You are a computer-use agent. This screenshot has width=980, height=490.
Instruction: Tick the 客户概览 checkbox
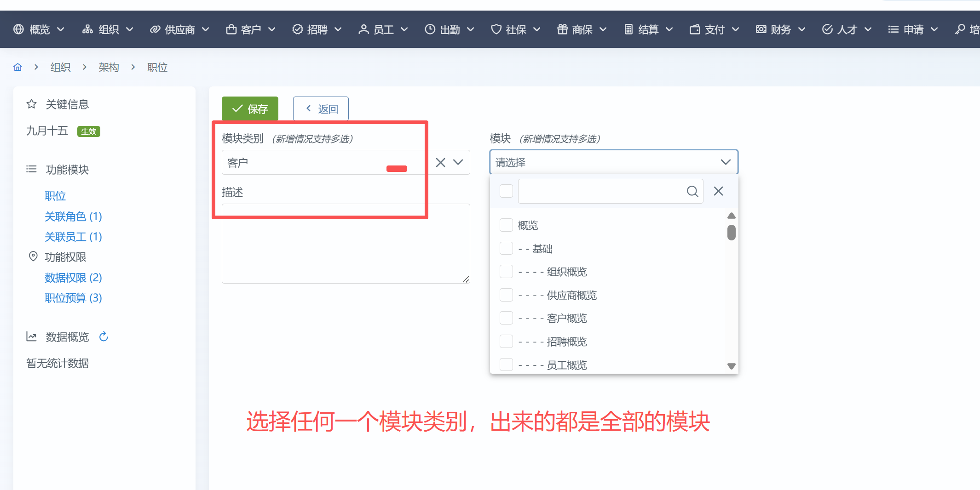coord(506,318)
